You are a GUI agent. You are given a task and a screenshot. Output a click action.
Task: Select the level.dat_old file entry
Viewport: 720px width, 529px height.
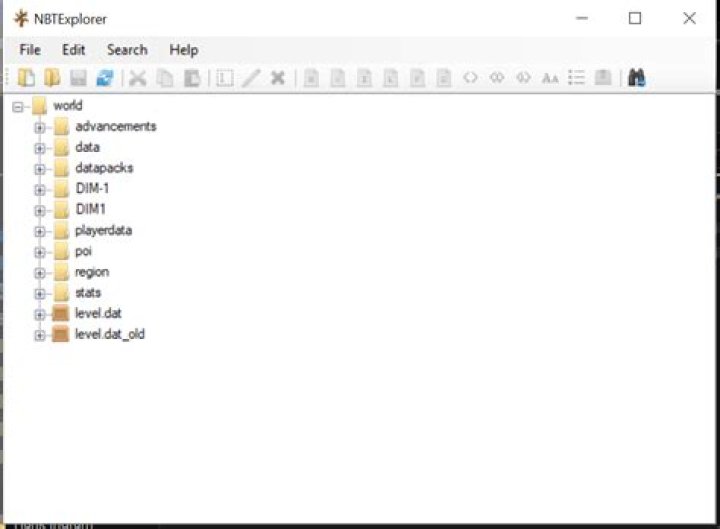(x=110, y=334)
